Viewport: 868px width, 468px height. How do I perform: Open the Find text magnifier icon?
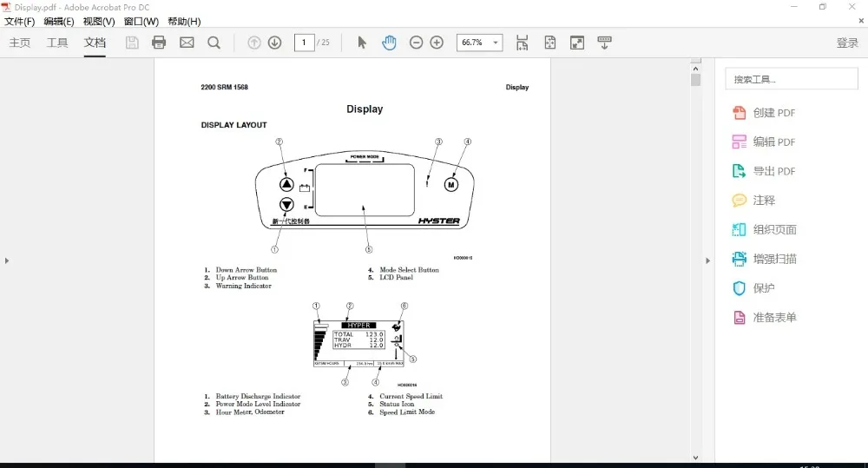[214, 43]
